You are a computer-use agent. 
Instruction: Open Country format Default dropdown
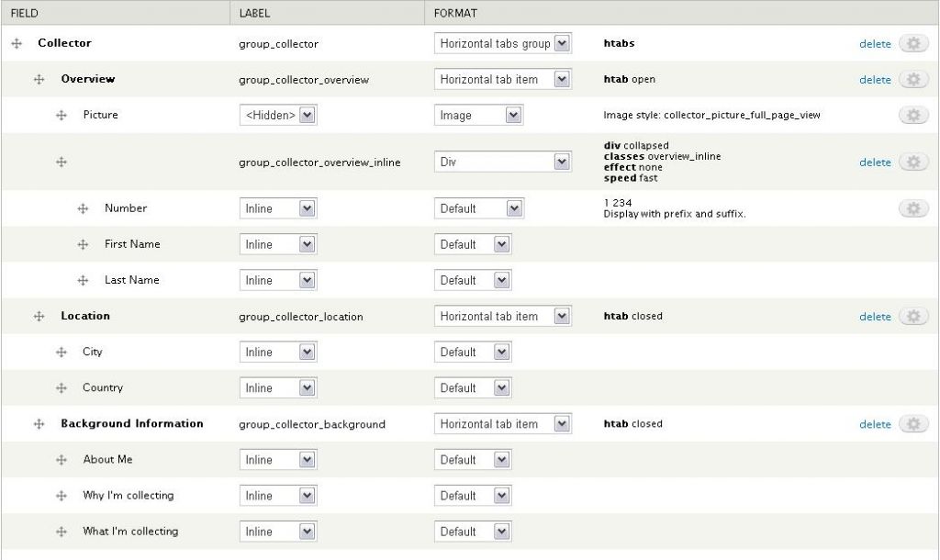point(472,388)
